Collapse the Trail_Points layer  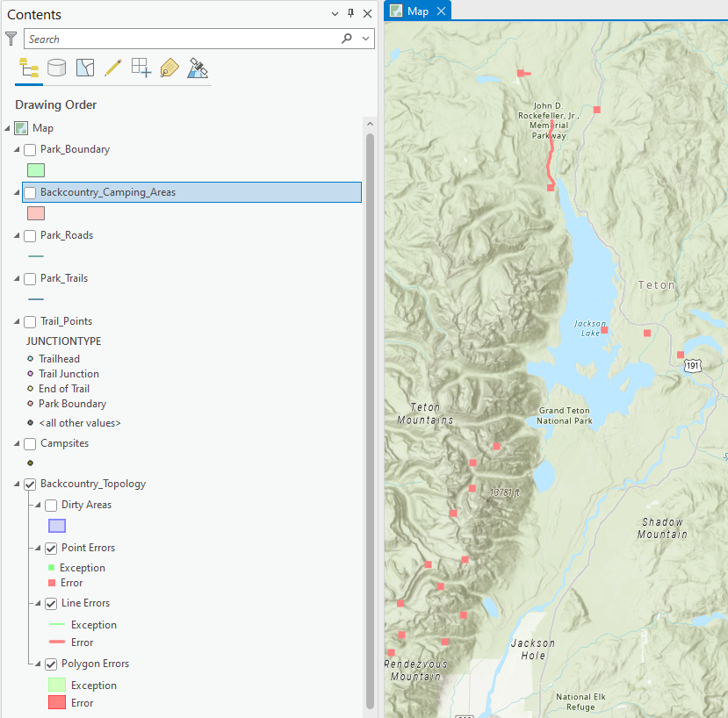pyautogui.click(x=15, y=321)
